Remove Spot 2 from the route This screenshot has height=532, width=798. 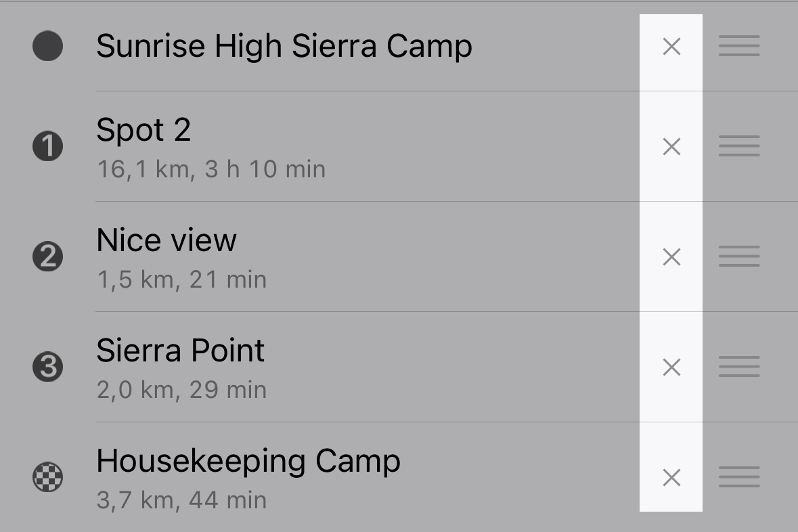tap(671, 146)
